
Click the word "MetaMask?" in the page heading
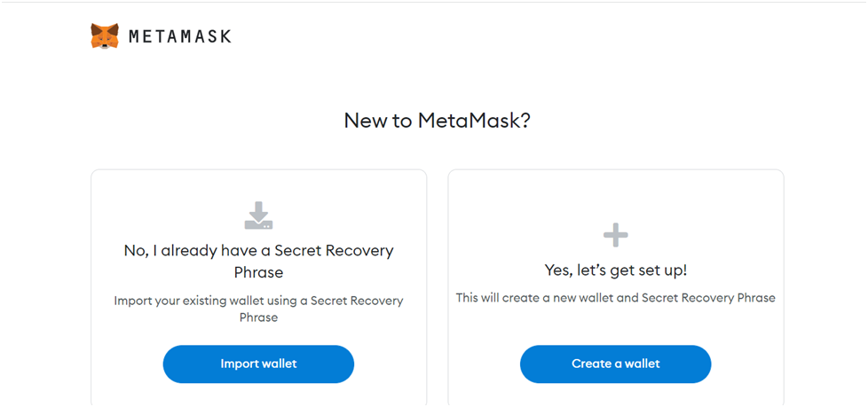(x=475, y=121)
